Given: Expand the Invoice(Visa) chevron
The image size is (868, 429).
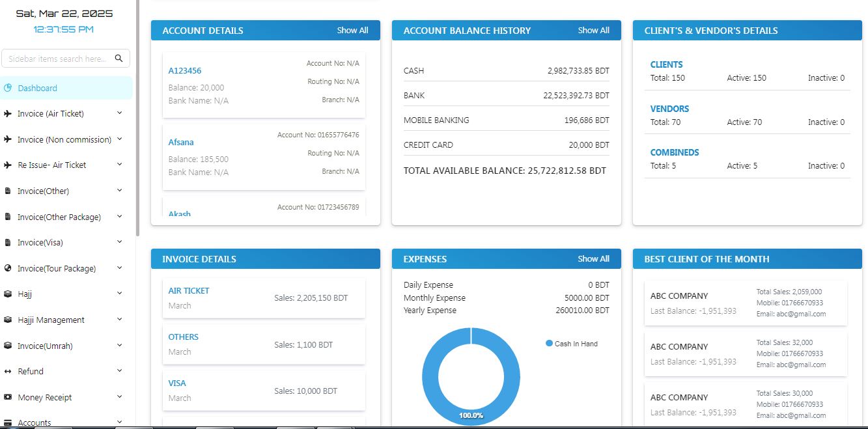Looking at the screenshot, I should pyautogui.click(x=119, y=242).
